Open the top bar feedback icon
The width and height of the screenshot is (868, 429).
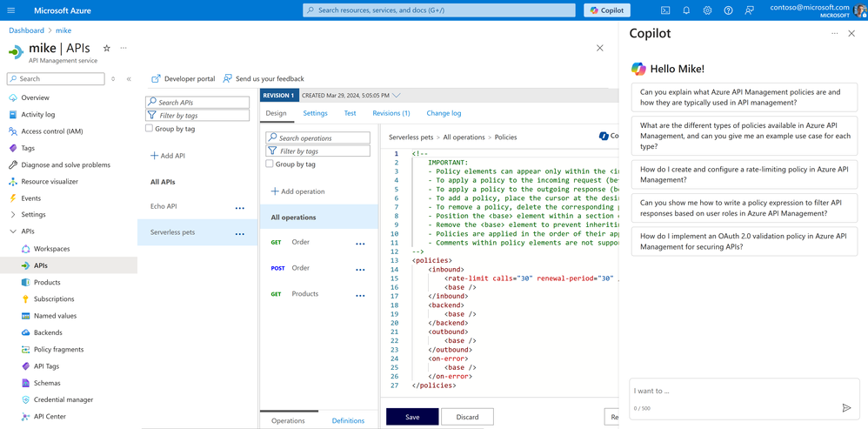(x=750, y=10)
